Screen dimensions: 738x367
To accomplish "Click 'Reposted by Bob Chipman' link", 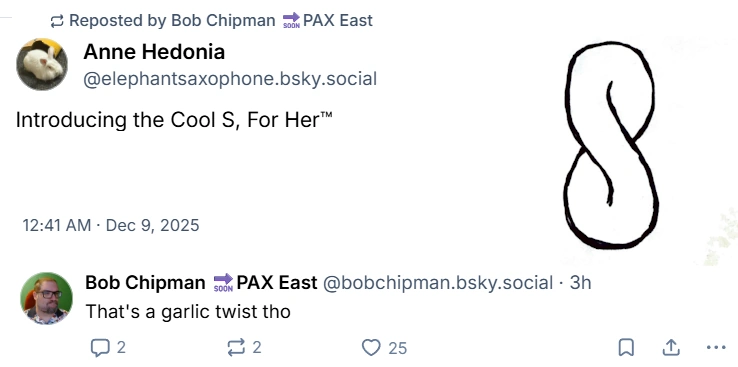I will [172, 20].
